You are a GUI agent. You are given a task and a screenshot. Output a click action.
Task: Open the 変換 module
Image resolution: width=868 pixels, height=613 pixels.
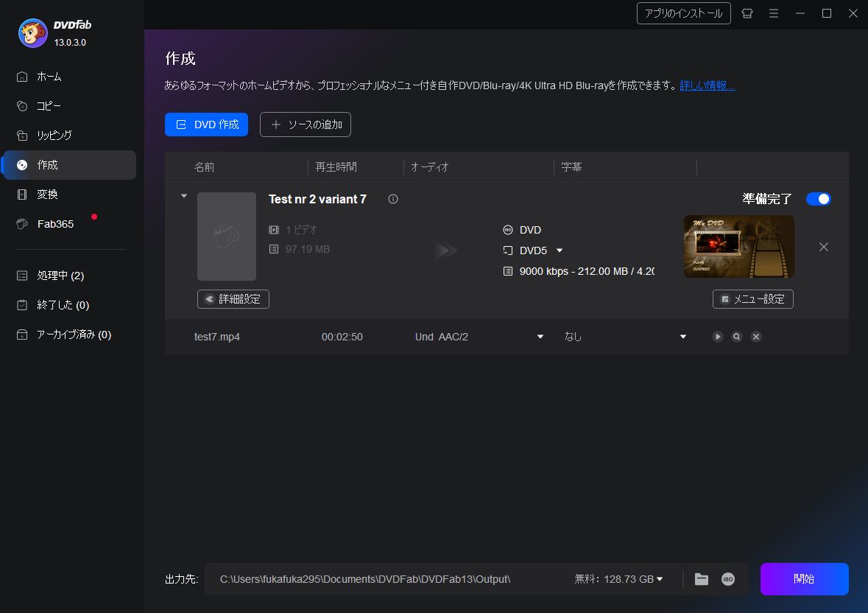[70, 195]
